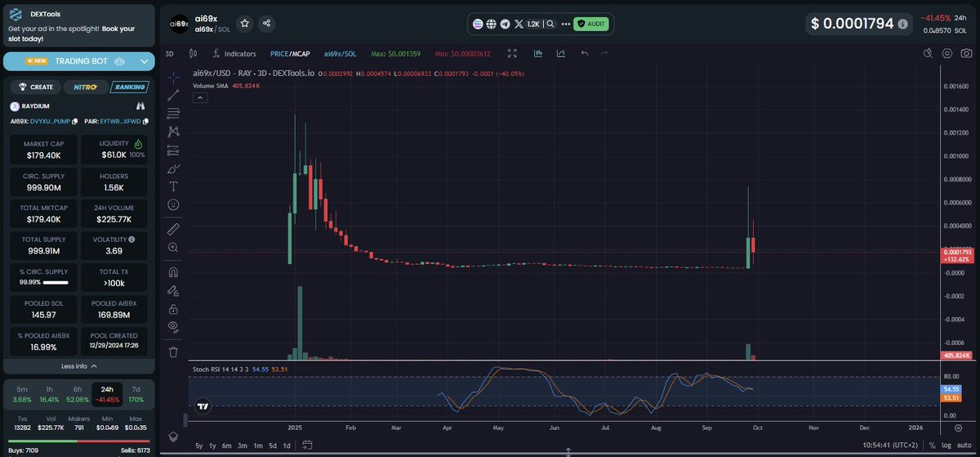Set chart range to 1d
Viewport: 980px width, 457px height.
pyautogui.click(x=286, y=446)
